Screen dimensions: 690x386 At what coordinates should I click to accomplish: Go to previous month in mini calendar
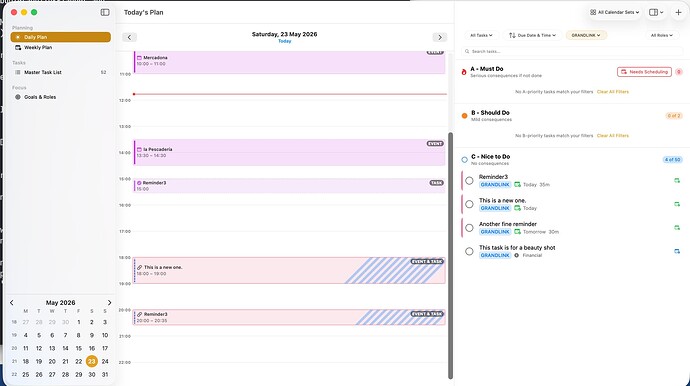12,302
